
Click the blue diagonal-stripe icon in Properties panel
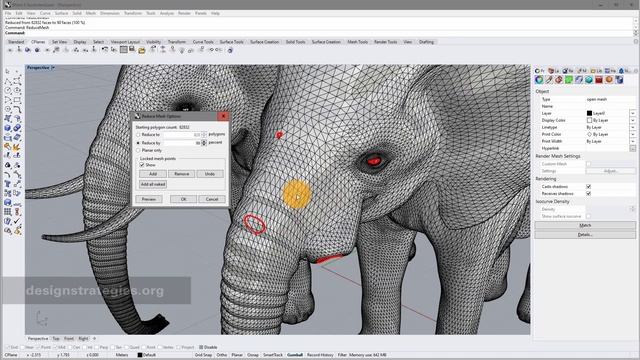pyautogui.click(x=579, y=80)
